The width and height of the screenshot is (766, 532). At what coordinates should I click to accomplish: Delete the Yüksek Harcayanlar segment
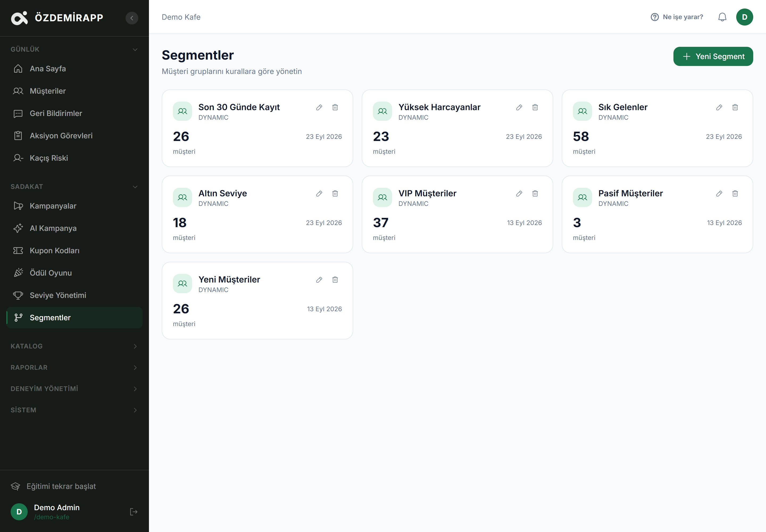point(535,107)
